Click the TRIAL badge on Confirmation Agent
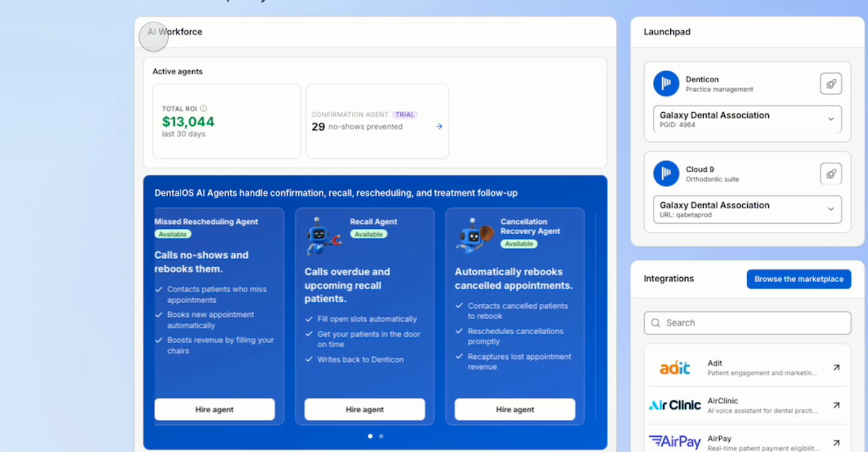 coord(405,115)
